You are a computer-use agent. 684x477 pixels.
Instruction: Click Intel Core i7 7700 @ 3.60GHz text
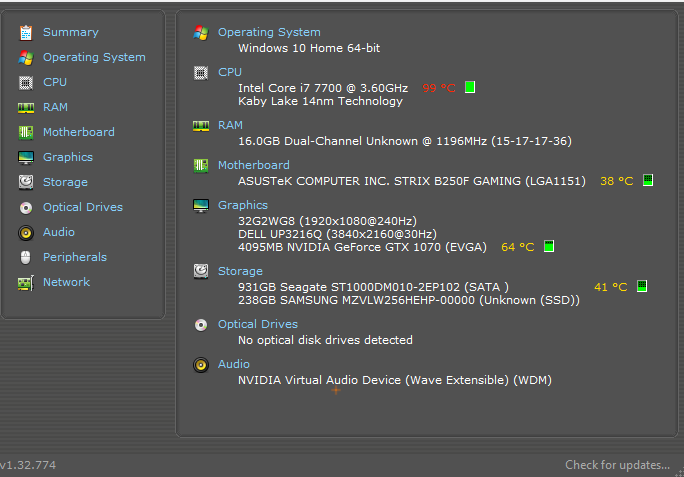coord(323,88)
